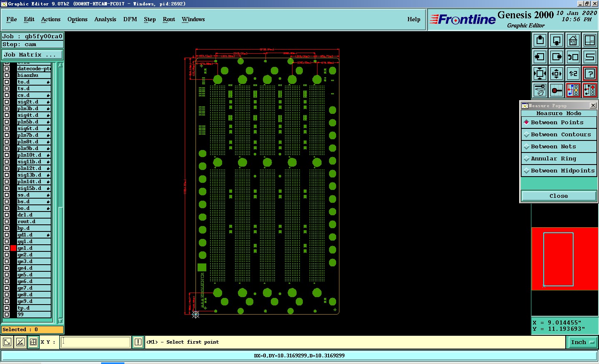
Task: Toggle checkbox for layer cs.d
Action: 7,95
